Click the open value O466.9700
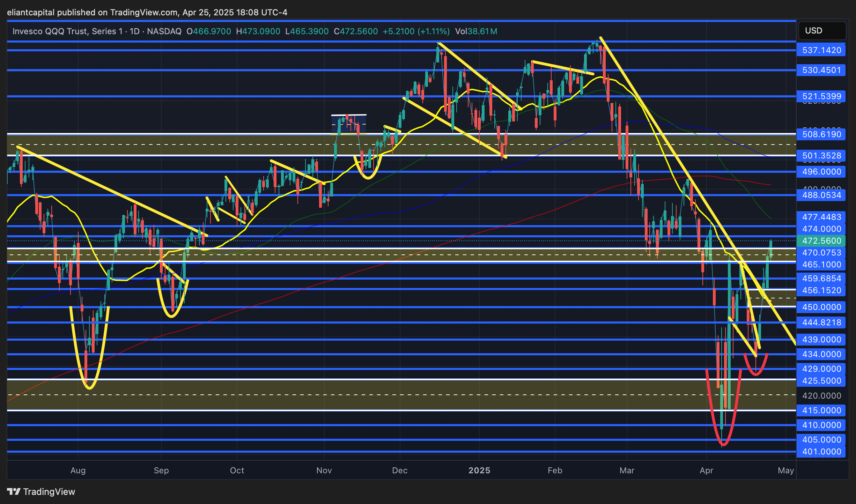 click(209, 31)
